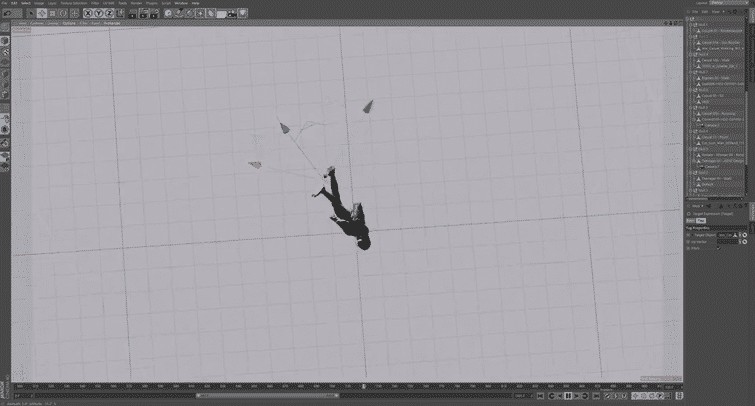
Task: Open Object Manager File menu
Action: click(x=695, y=12)
